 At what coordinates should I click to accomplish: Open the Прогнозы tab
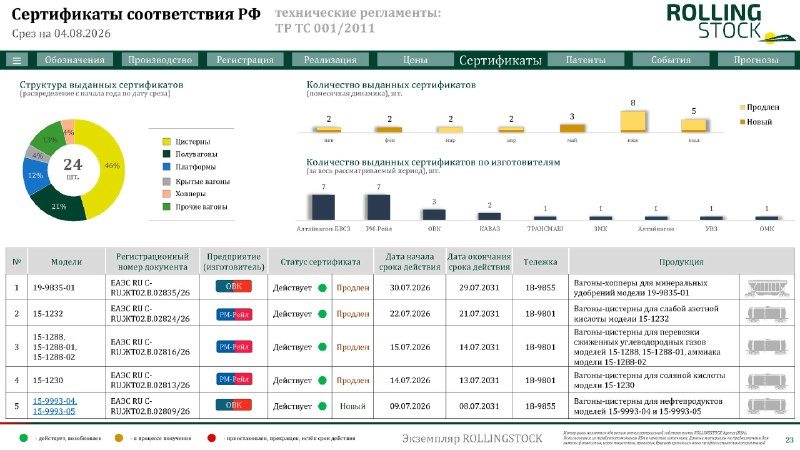(x=756, y=60)
